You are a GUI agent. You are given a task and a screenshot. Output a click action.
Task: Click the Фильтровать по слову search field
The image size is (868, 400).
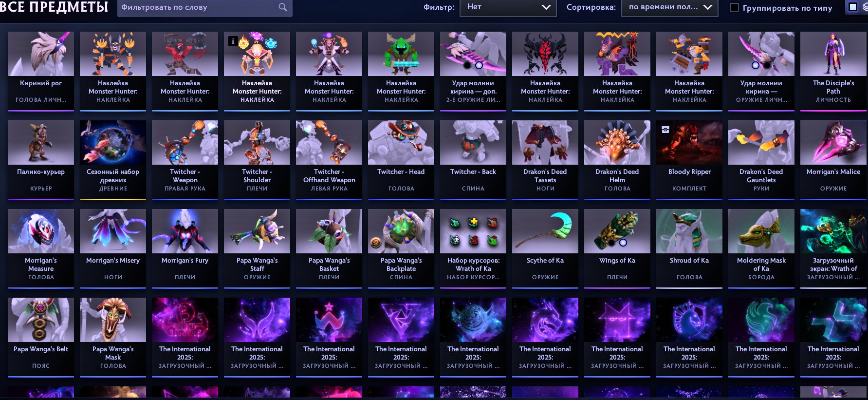pyautogui.click(x=204, y=7)
